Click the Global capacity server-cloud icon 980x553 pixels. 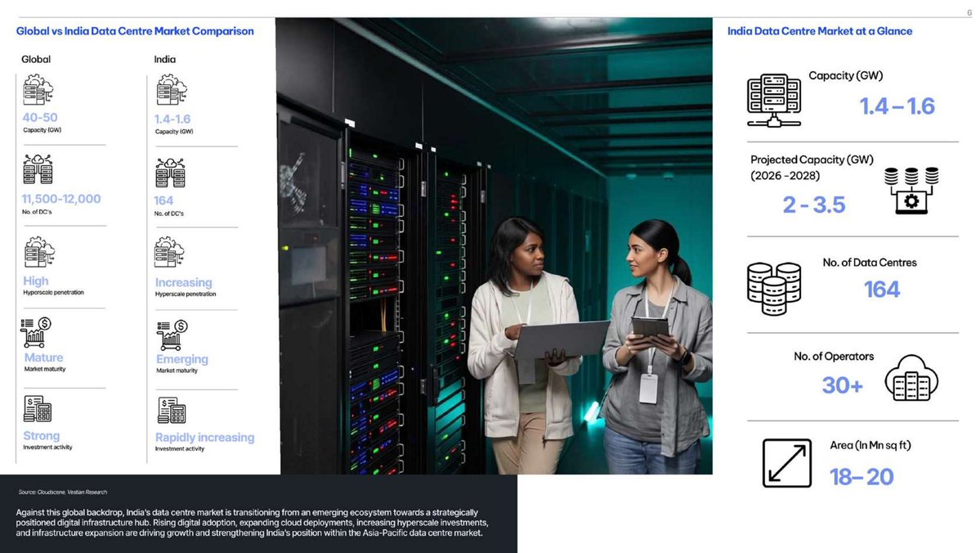click(38, 89)
